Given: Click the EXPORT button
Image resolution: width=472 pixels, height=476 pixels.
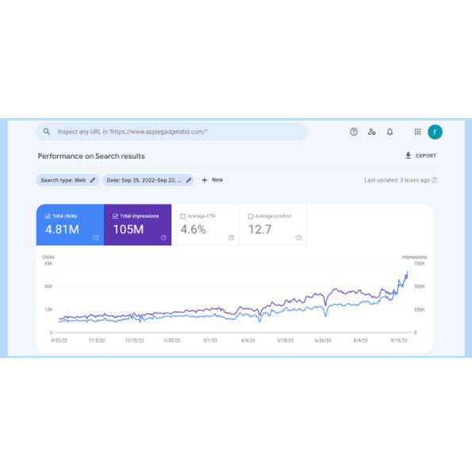Looking at the screenshot, I should [x=420, y=155].
